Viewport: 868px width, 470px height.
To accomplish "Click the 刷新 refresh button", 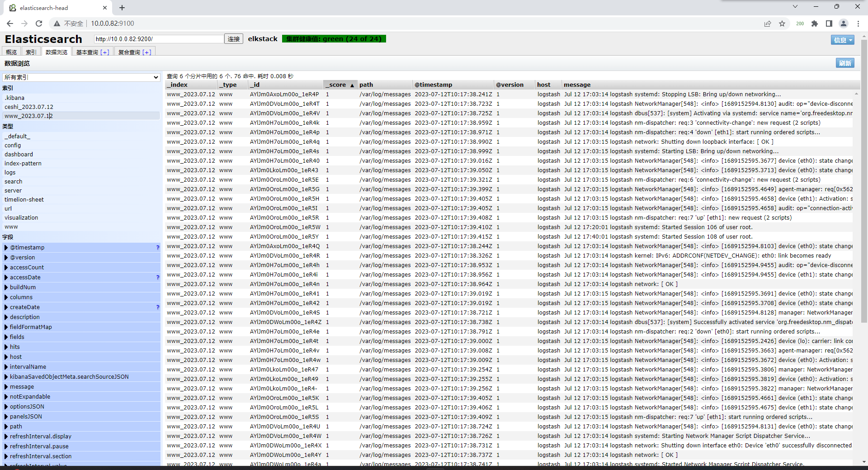I will (x=845, y=63).
